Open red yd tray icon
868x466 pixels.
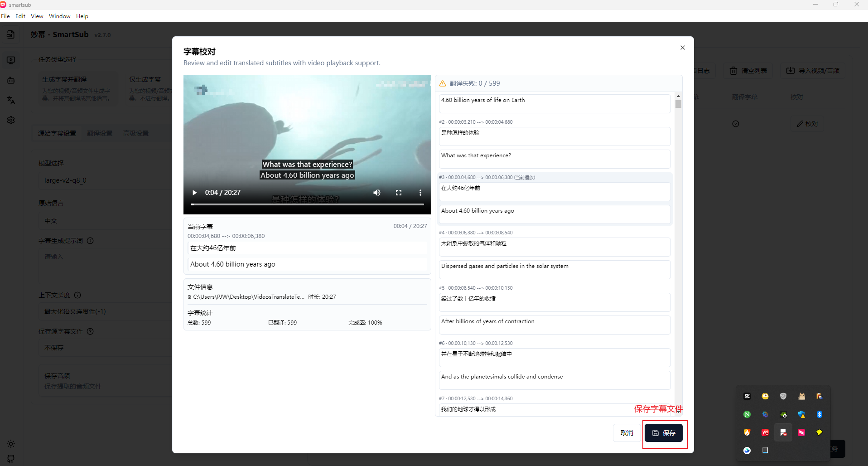[765, 432]
